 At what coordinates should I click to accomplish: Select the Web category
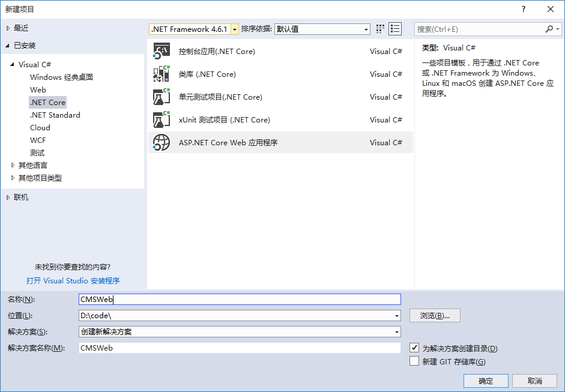click(38, 89)
